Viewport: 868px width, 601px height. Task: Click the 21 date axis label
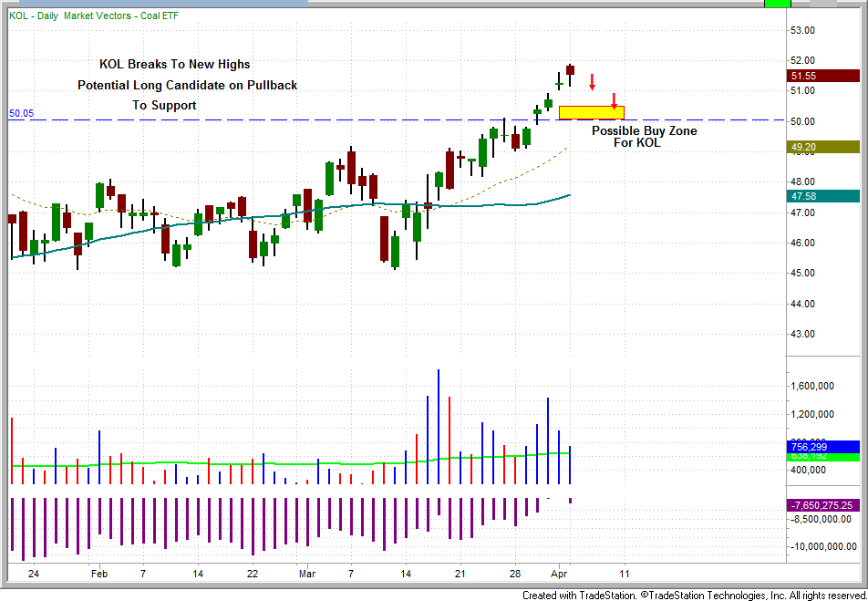(x=460, y=574)
